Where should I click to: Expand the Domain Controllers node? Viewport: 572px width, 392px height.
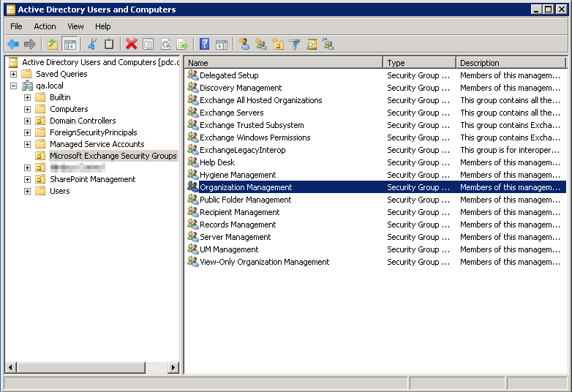pyautogui.click(x=27, y=121)
